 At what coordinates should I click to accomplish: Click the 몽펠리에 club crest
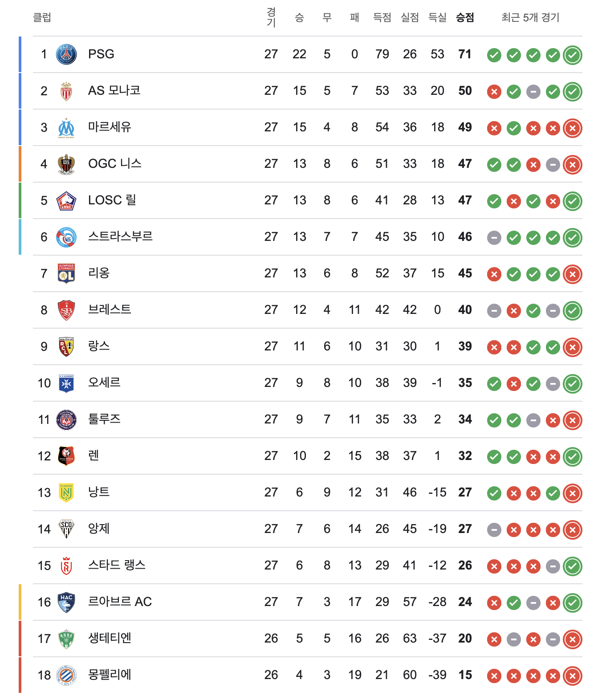(x=66, y=675)
